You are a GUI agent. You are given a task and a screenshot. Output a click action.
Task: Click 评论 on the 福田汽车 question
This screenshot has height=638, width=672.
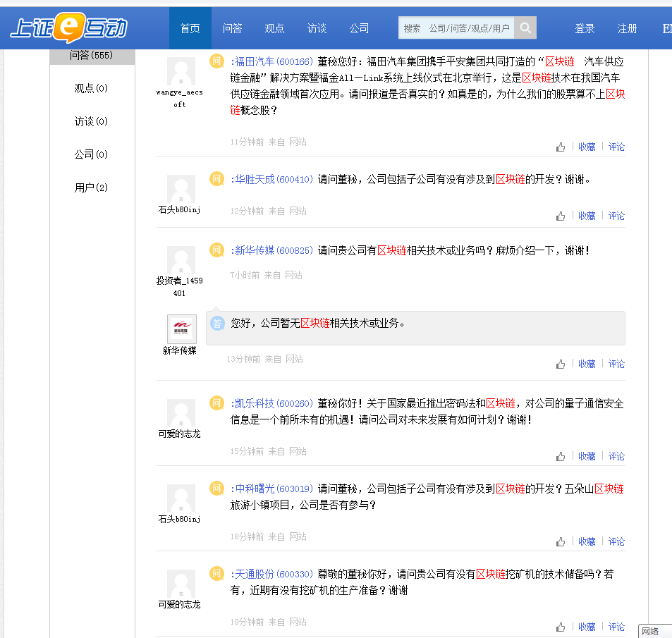[616, 147]
